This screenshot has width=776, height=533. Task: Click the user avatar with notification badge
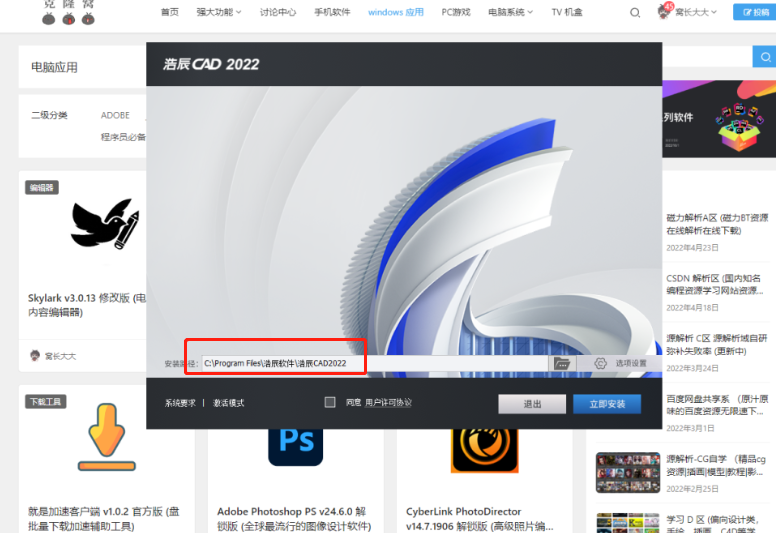(665, 11)
